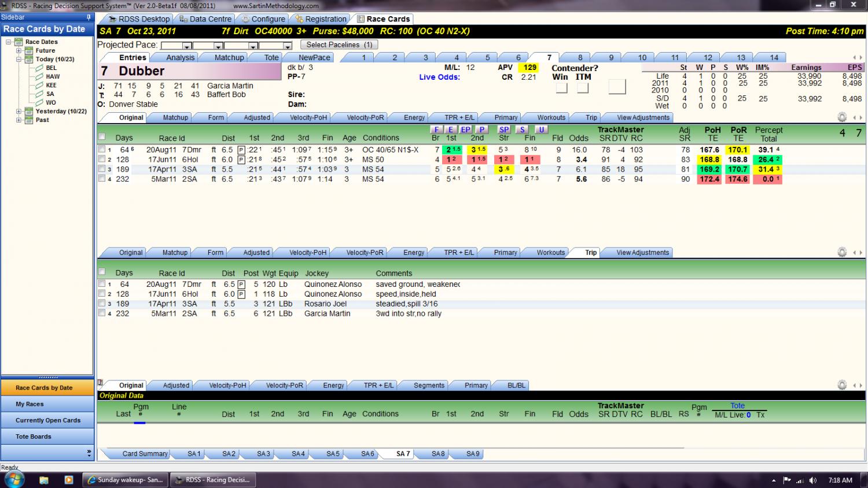Open the taskbar volume control
Screen dimensions: 868x488
click(813, 480)
